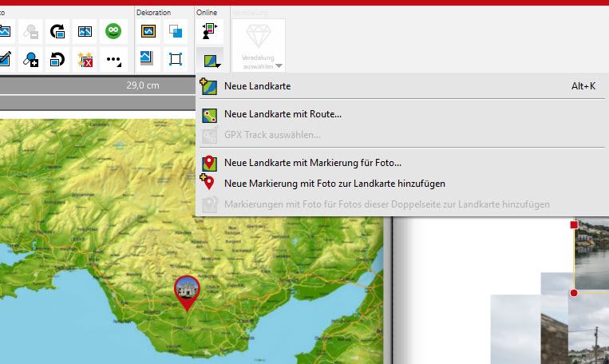Select the Neue Landkarte menu entry
The width and height of the screenshot is (609, 364).
[x=402, y=86]
